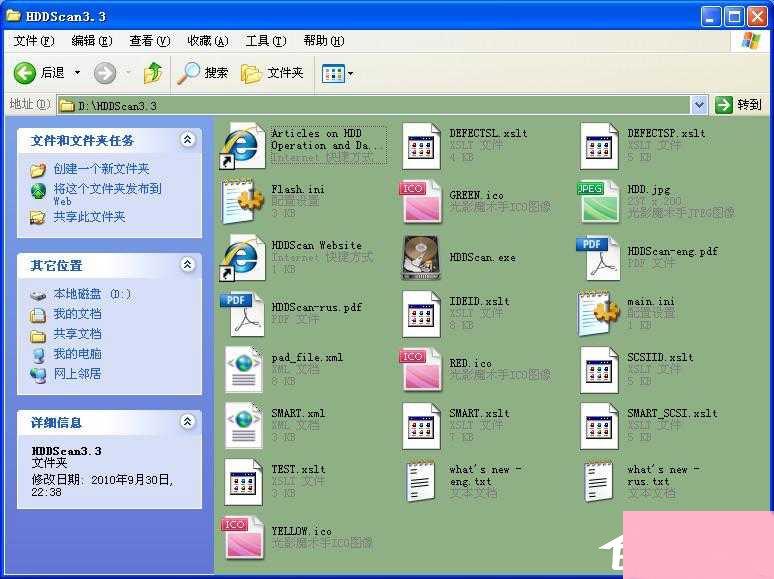Select the HDDScan-rus.pdf PDF icon
The height and width of the screenshot is (579, 774).
coord(242,314)
